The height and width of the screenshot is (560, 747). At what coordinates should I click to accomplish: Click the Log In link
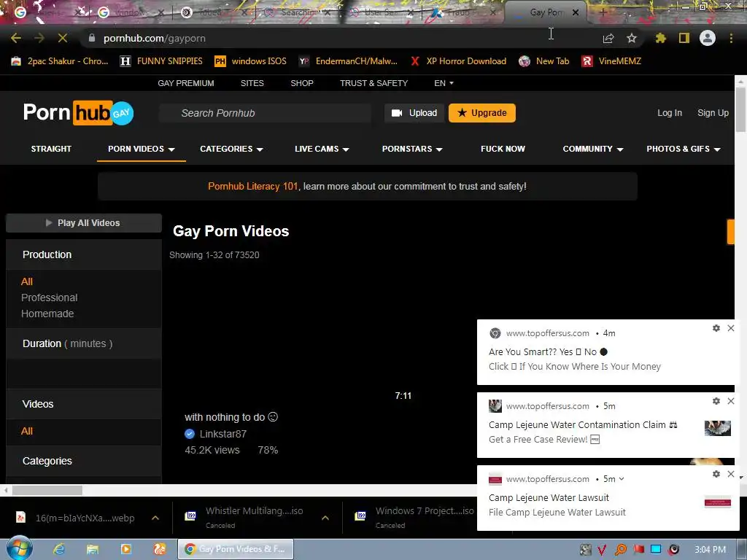[x=670, y=113]
